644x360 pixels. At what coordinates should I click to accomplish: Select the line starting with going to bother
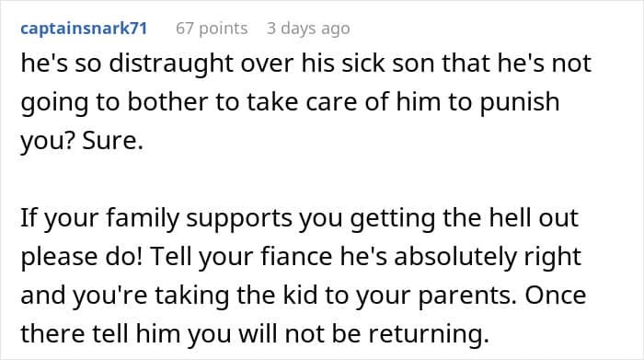[290, 102]
